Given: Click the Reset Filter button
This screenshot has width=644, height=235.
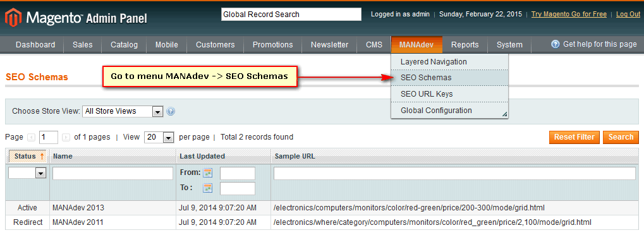Looking at the screenshot, I should (574, 137).
